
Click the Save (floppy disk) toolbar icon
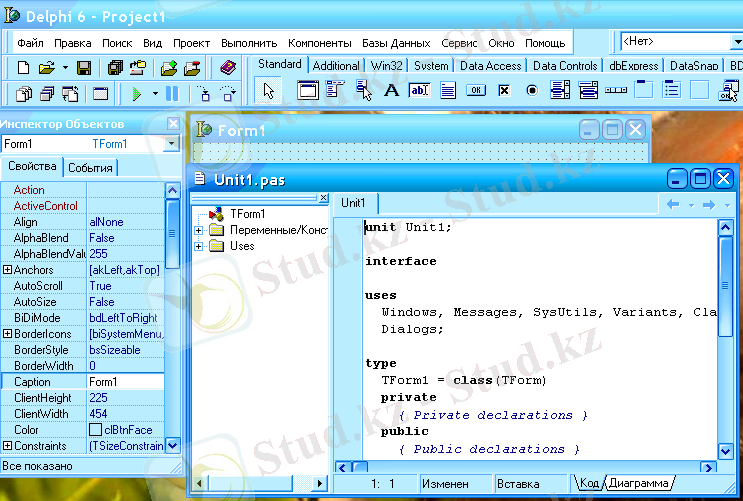pyautogui.click(x=84, y=68)
